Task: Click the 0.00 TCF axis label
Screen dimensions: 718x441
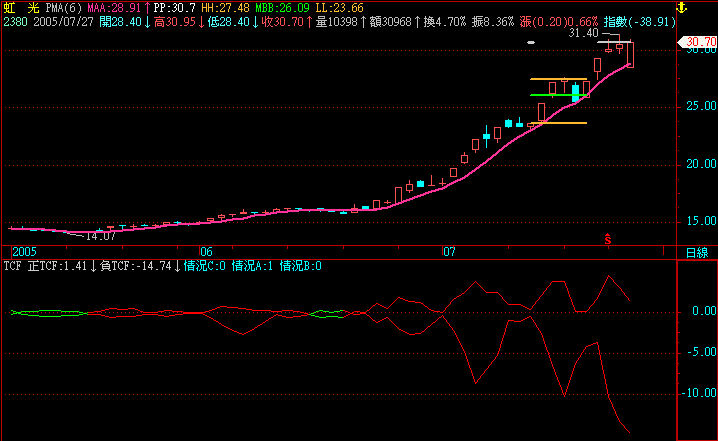Action: point(703,311)
